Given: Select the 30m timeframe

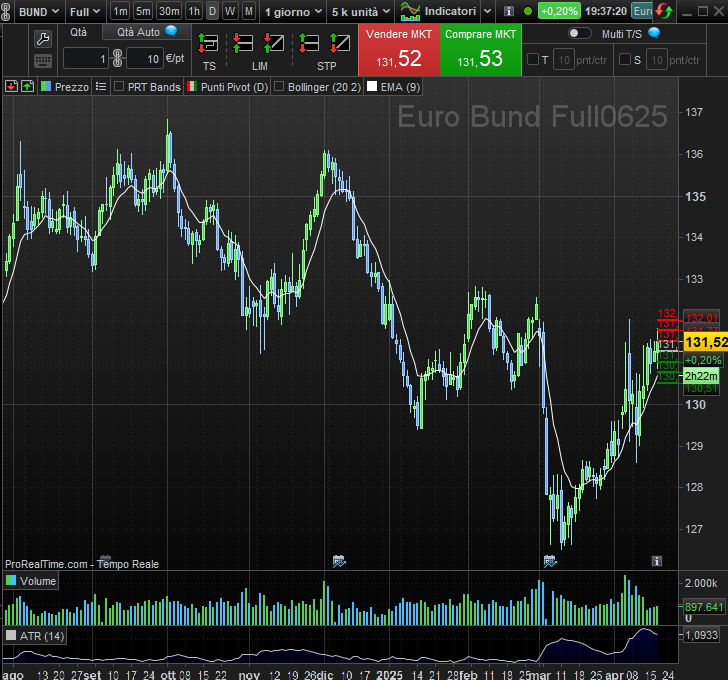Looking at the screenshot, I should pos(169,11).
